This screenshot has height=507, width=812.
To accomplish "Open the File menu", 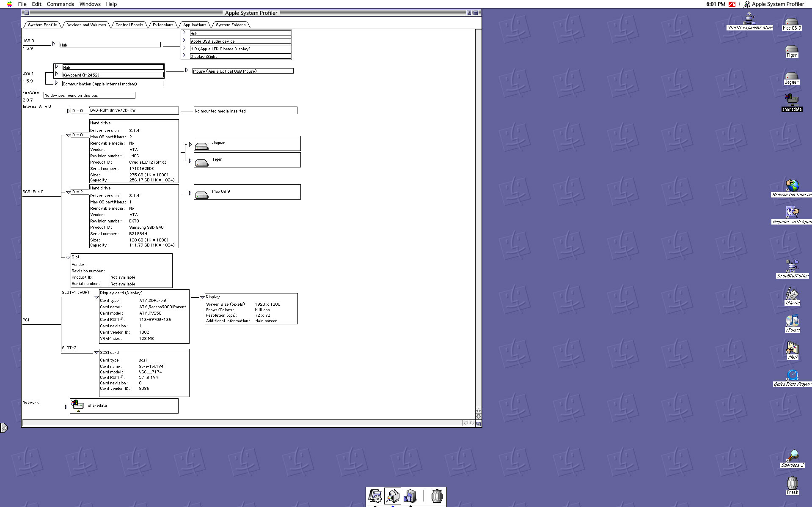I will coord(22,4).
